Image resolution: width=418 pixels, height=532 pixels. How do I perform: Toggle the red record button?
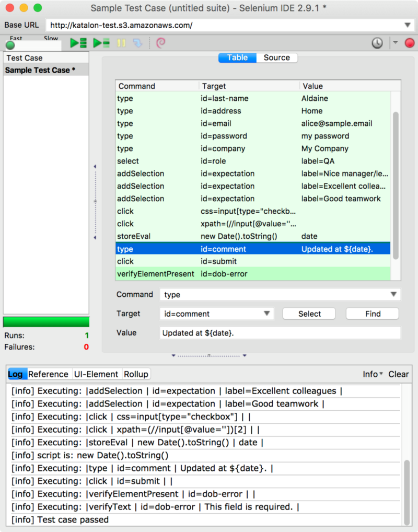coord(410,43)
